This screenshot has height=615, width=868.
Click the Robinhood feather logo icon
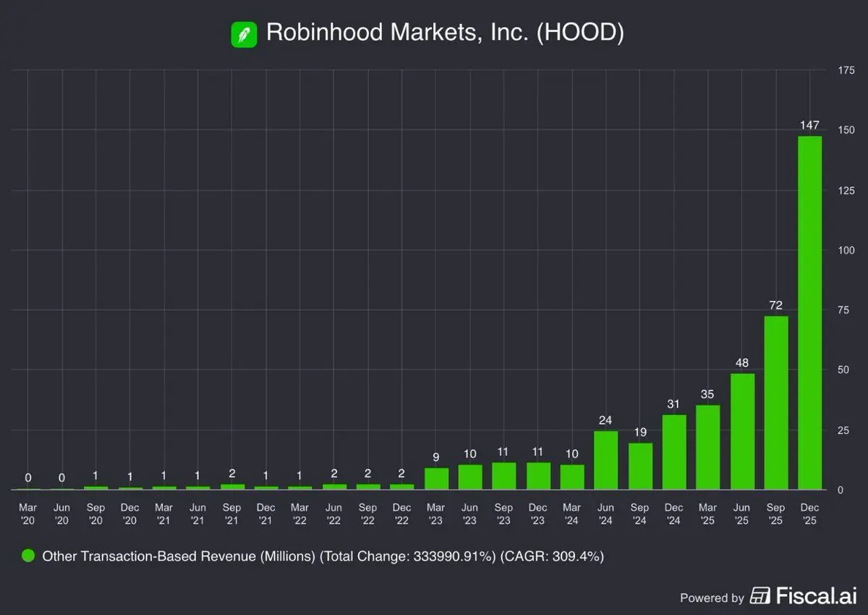click(x=244, y=35)
